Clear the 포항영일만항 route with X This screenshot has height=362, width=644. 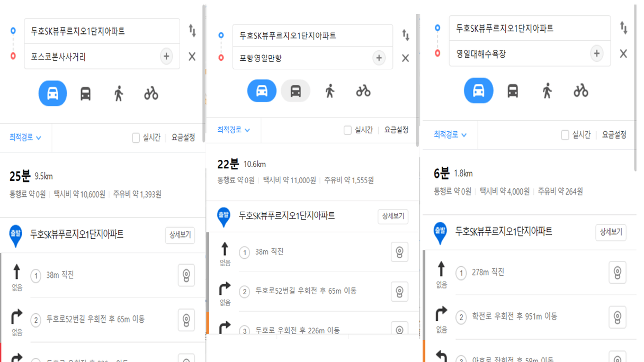(405, 58)
